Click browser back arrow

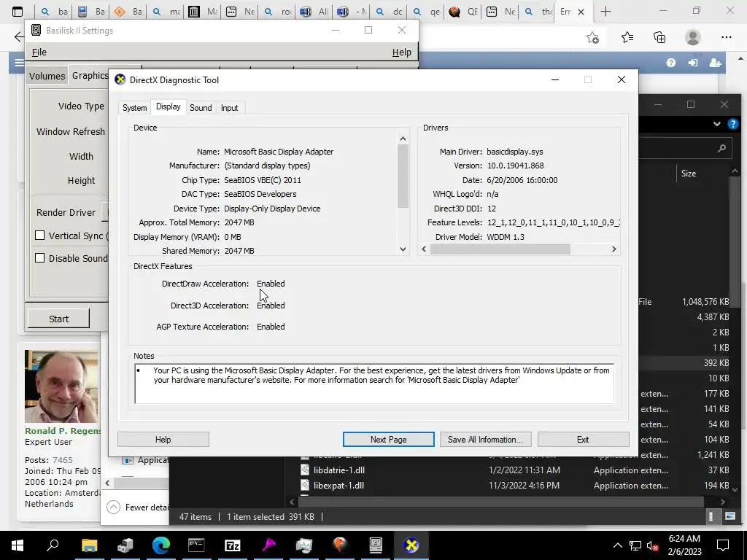coord(18,37)
